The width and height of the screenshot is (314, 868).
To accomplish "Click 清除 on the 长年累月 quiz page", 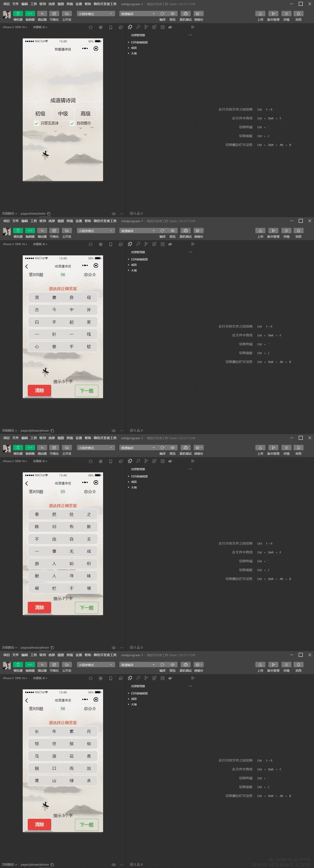I will point(39,825).
